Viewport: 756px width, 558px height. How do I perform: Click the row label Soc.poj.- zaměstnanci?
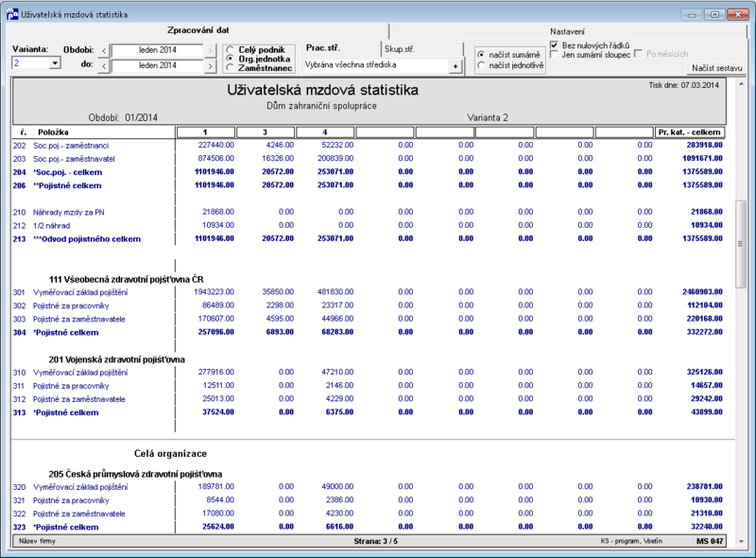(70, 146)
